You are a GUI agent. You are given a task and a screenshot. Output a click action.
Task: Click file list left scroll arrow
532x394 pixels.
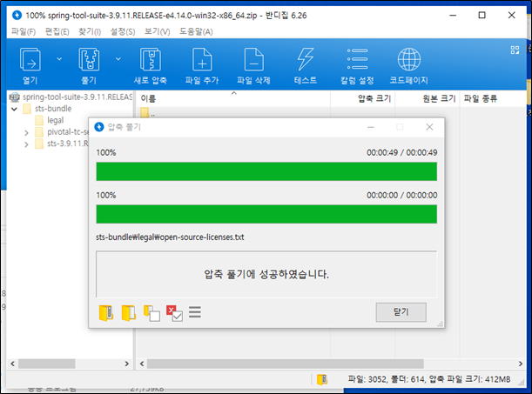(x=142, y=364)
